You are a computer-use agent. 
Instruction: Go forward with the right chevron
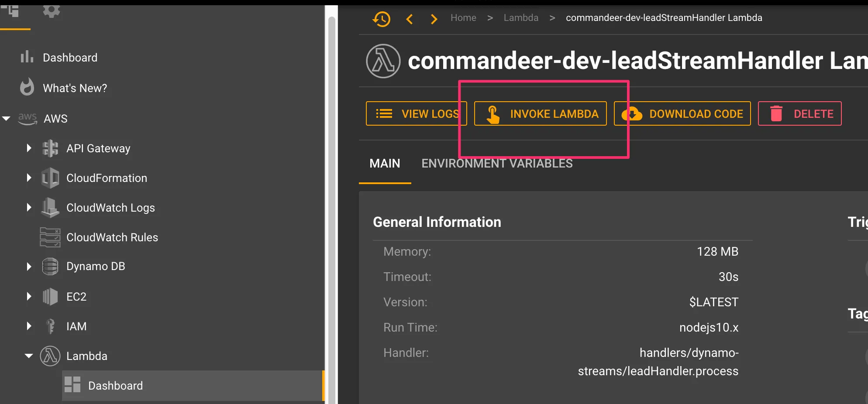coord(434,19)
